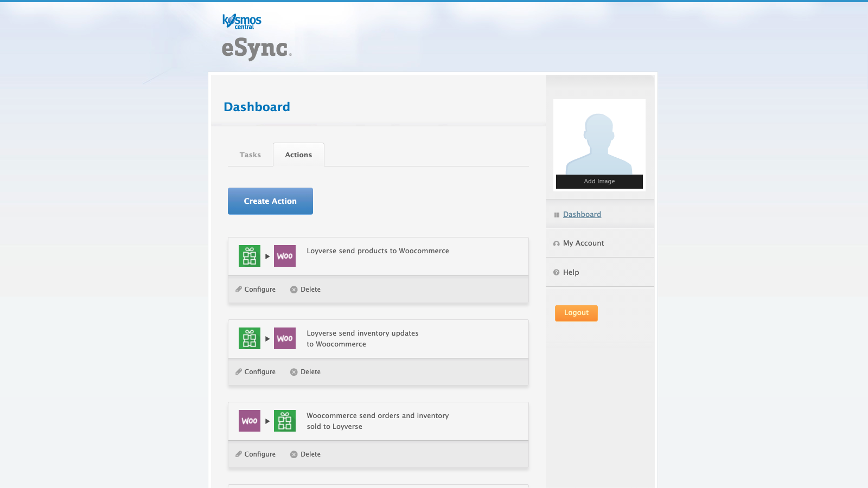Click the Dashboard grid icon in the sidebar

[x=557, y=214]
